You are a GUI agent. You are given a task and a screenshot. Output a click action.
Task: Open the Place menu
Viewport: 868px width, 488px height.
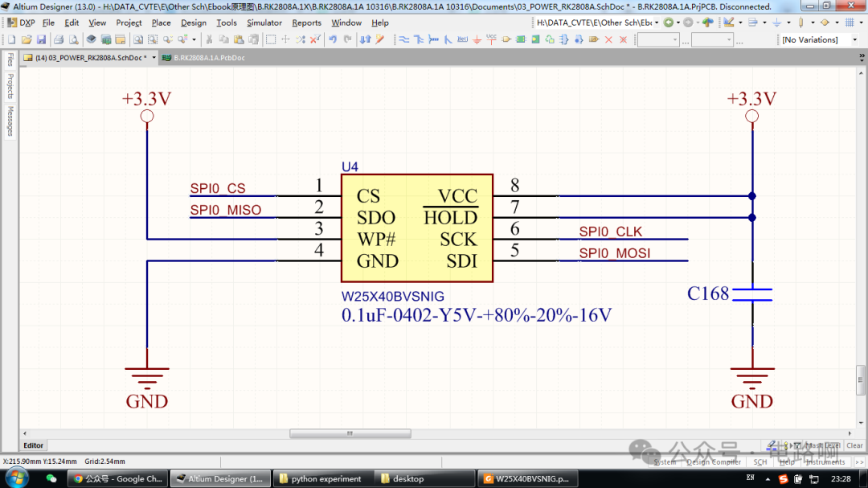[161, 23]
